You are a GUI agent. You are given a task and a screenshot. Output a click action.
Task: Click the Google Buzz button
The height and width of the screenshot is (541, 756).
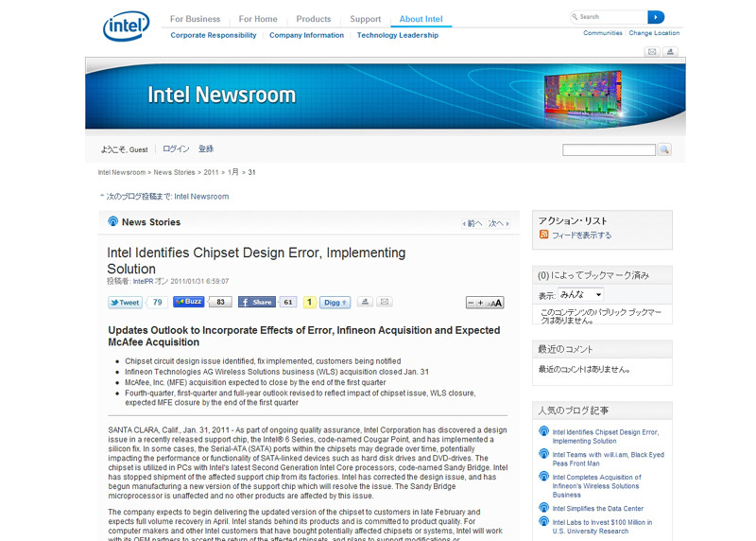click(x=188, y=302)
